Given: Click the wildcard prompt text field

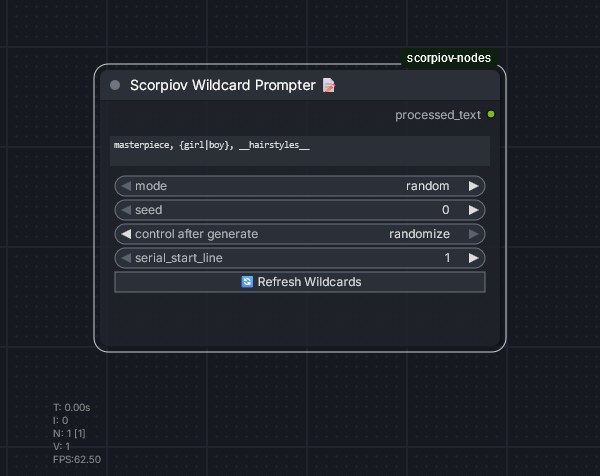Looking at the screenshot, I should pos(300,151).
